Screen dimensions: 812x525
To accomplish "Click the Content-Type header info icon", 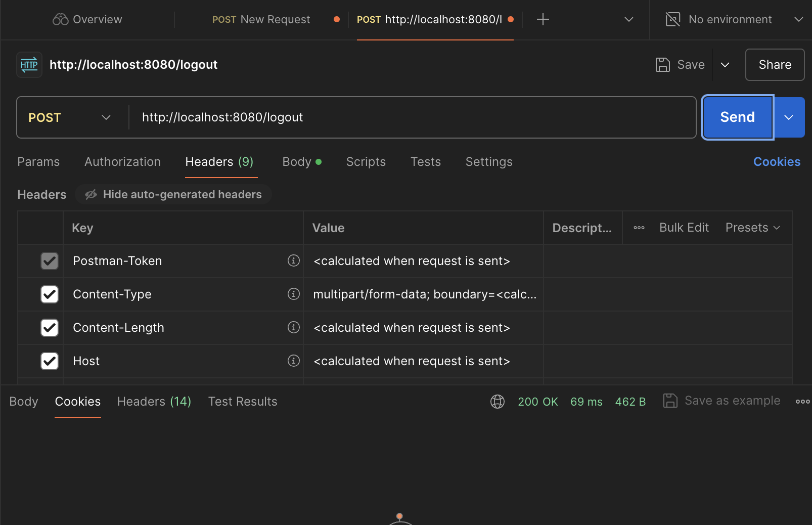I will pyautogui.click(x=293, y=294).
